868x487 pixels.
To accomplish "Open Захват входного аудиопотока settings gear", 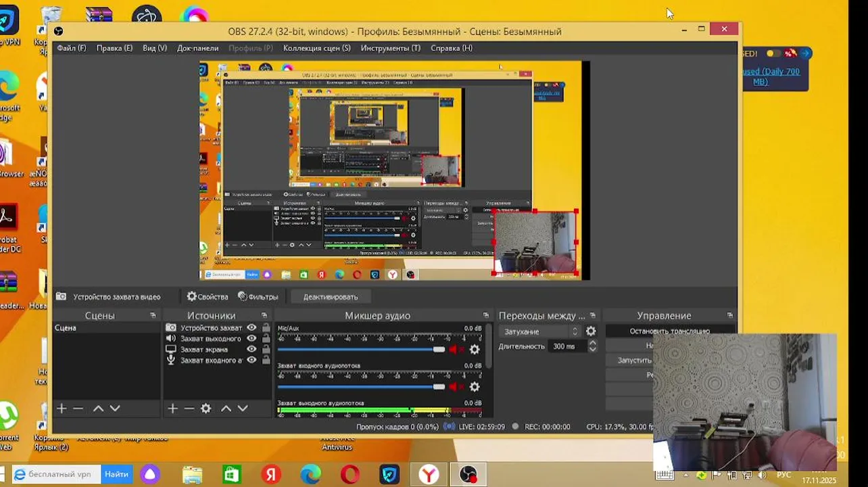I will [x=475, y=387].
